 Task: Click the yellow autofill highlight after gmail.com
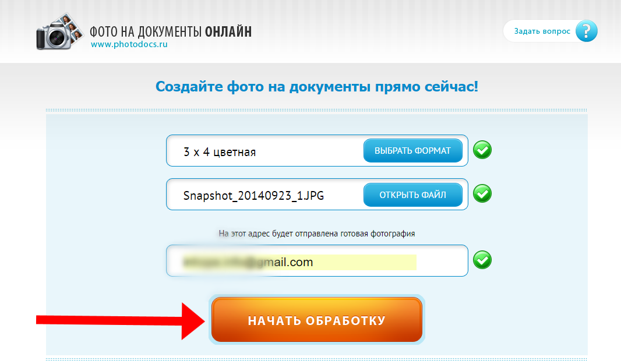(x=364, y=262)
